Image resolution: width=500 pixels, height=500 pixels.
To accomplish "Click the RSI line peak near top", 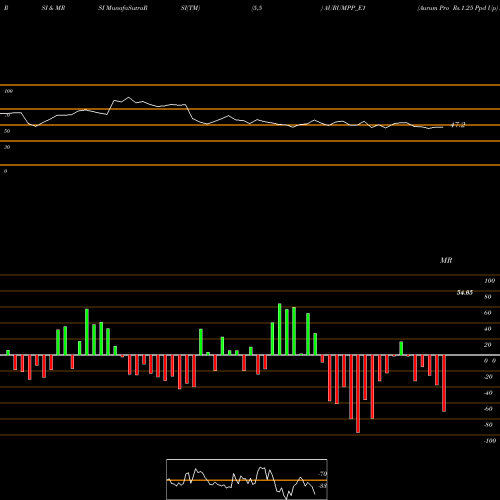I will click(x=129, y=98).
